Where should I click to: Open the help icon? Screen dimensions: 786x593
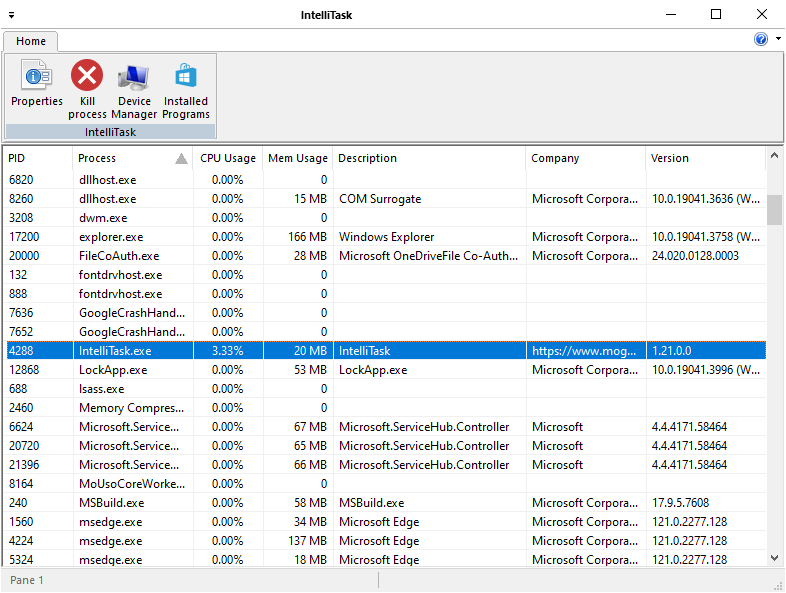pyautogui.click(x=760, y=39)
